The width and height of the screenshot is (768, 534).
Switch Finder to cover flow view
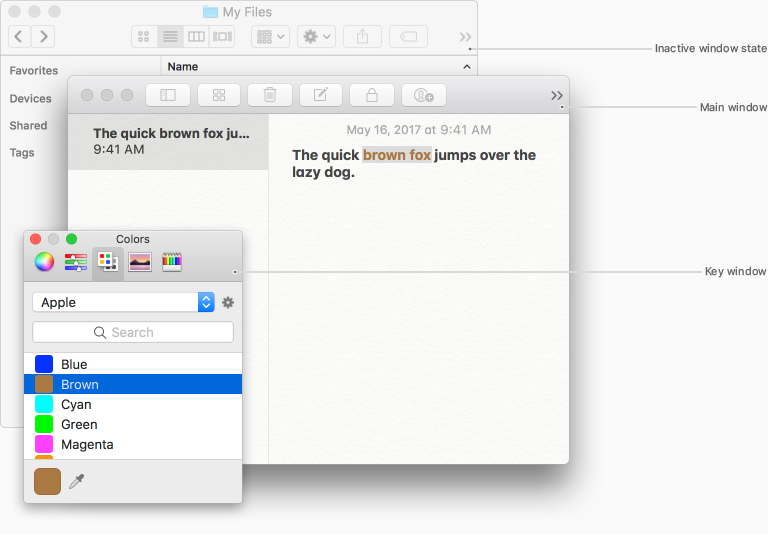pyautogui.click(x=222, y=37)
